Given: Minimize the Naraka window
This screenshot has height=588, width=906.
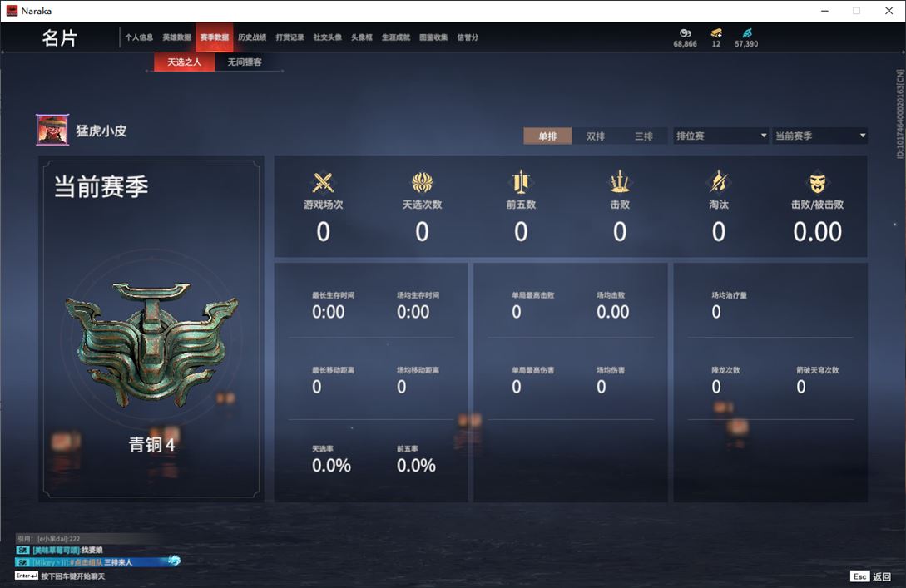Looking at the screenshot, I should (824, 11).
